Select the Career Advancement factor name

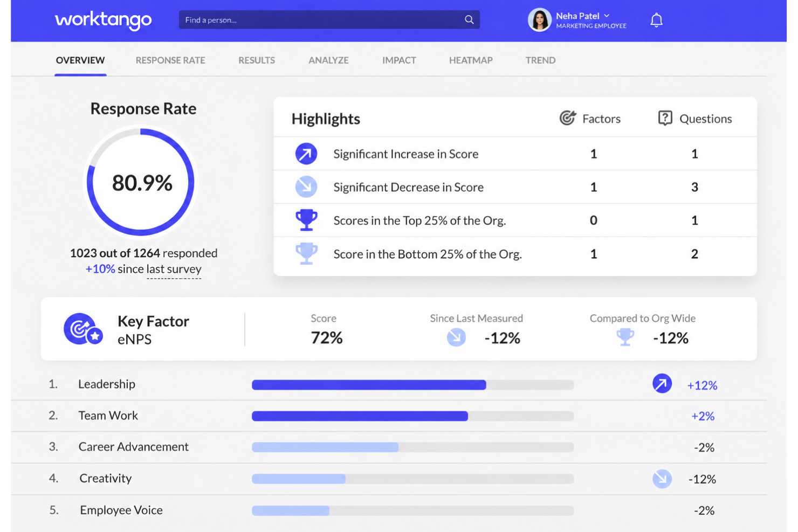tap(134, 447)
